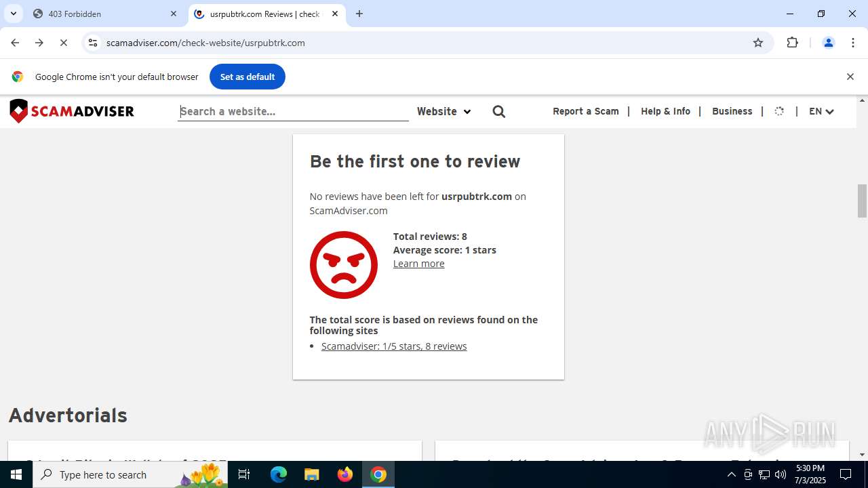Close the usrpubtrk.com Reviews tab
The height and width of the screenshot is (488, 868).
(x=335, y=14)
